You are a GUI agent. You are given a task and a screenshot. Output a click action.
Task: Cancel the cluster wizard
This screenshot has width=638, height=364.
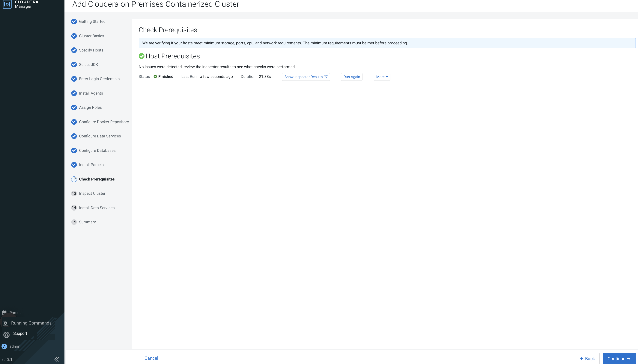pyautogui.click(x=151, y=358)
